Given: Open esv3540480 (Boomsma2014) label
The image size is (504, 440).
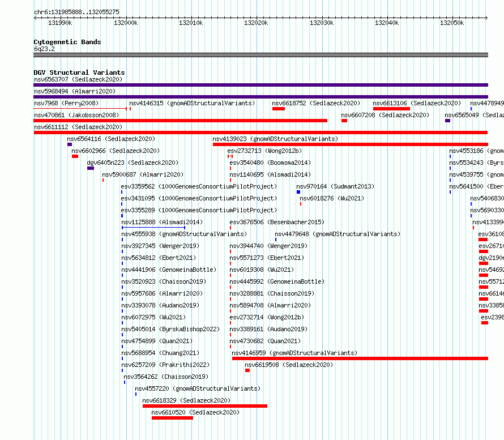Looking at the screenshot, I should click(x=270, y=163).
